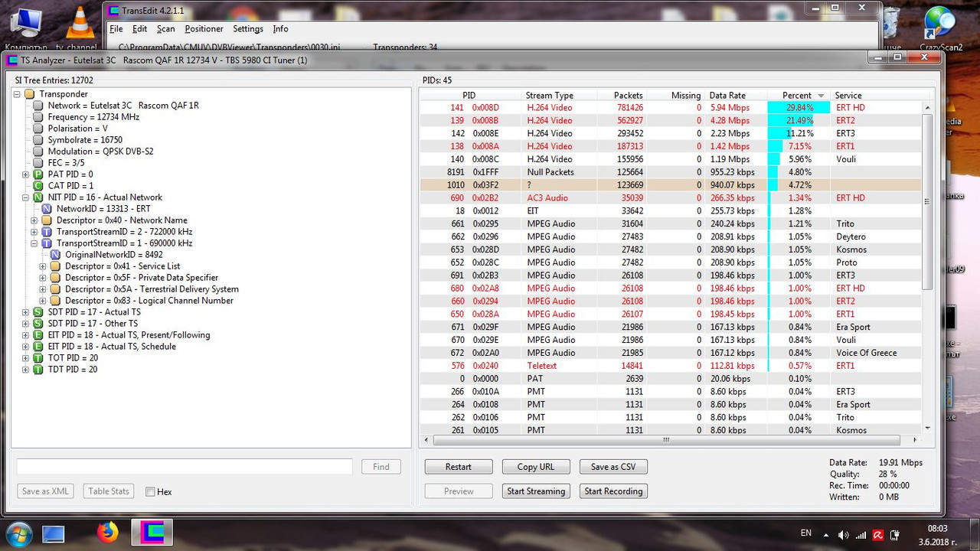Image resolution: width=980 pixels, height=551 pixels.
Task: Open the Settings menu in TransEdit
Action: 248,29
